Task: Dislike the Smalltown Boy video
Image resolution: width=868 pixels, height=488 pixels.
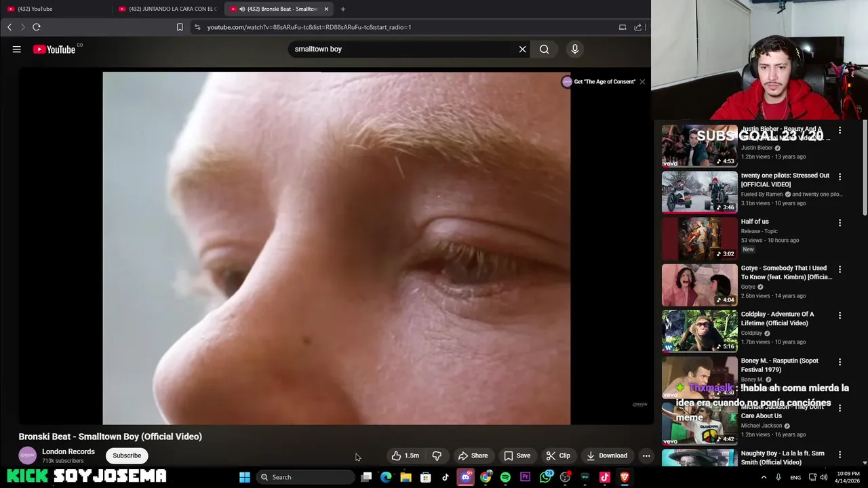Action: click(x=437, y=455)
